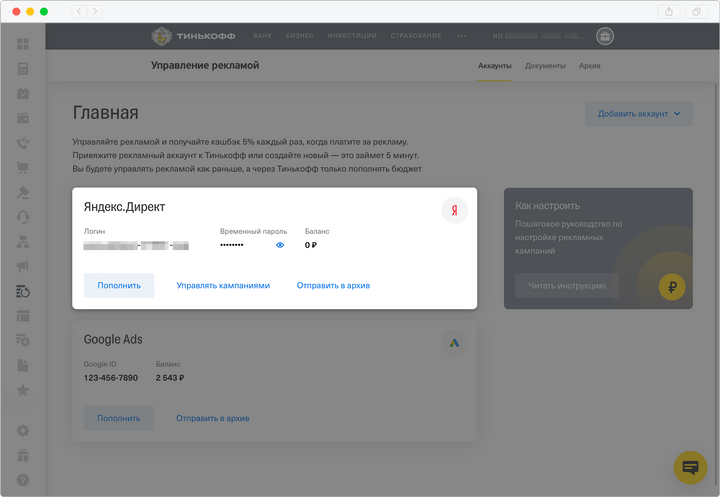Click the yellow ruble coin icon
The height and width of the screenshot is (497, 720).
[x=672, y=287]
